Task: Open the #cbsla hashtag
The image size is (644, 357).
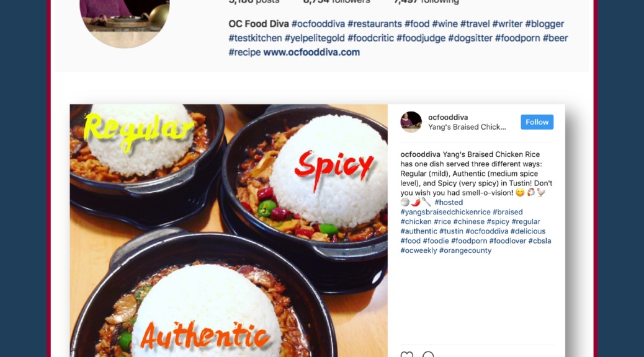Action: (540, 240)
